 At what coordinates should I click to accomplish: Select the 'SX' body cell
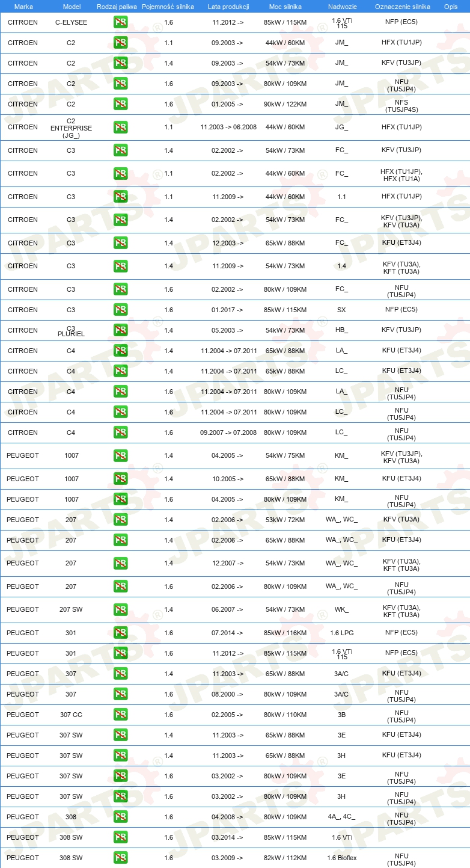pyautogui.click(x=341, y=310)
